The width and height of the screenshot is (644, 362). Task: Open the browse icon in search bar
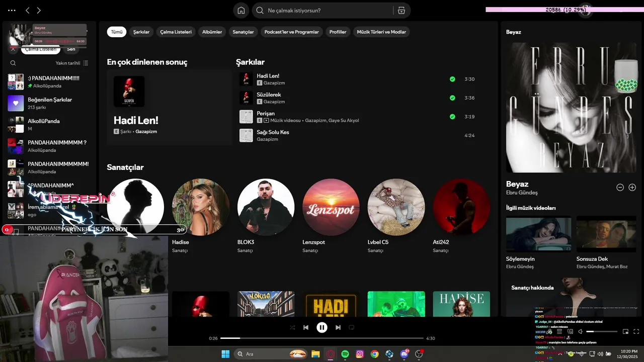pos(401,11)
